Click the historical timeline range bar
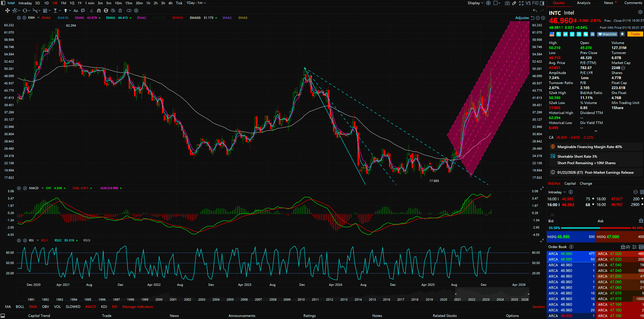This screenshot has height=319, width=644. pyautogui.click(x=491, y=294)
